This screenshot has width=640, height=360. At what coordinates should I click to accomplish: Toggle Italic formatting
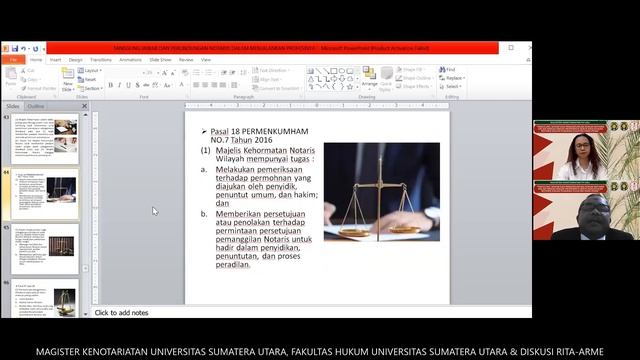(119, 85)
